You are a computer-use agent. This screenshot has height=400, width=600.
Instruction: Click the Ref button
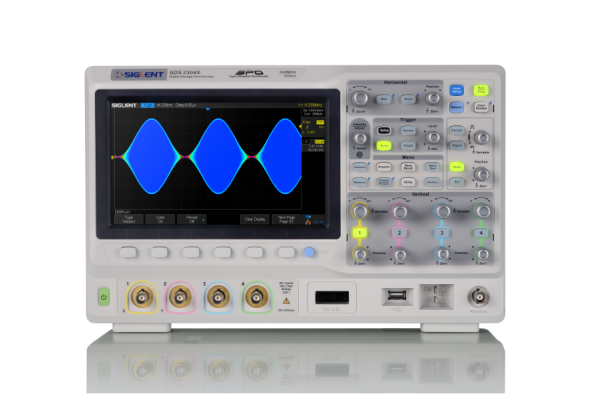tap(457, 182)
